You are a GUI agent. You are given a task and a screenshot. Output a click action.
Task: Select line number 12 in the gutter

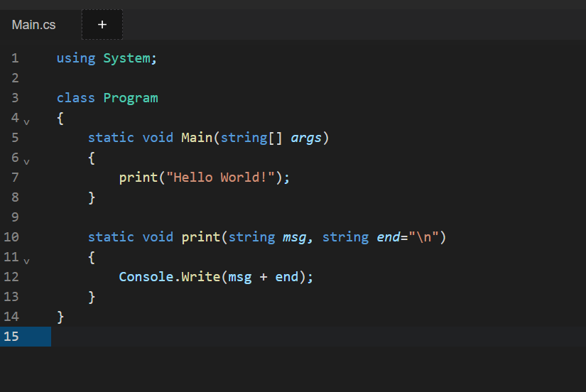point(11,277)
